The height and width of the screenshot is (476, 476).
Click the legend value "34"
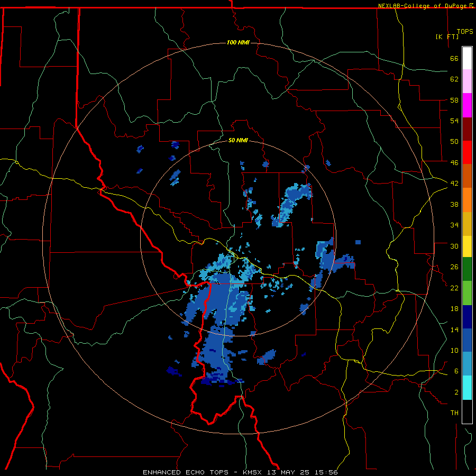click(454, 225)
